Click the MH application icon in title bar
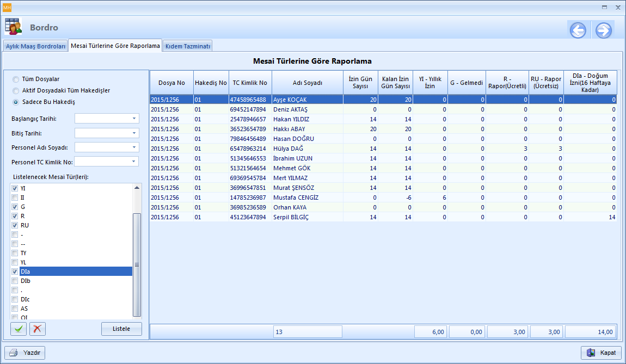Screen dimensions: 626x364 click(x=7, y=7)
